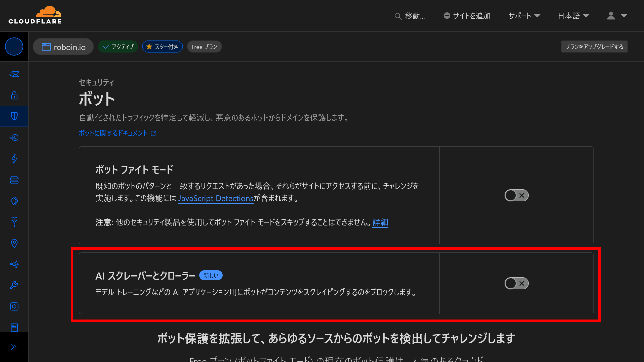
Task: Open the Traffic routing sidebar icon
Action: pos(14,264)
